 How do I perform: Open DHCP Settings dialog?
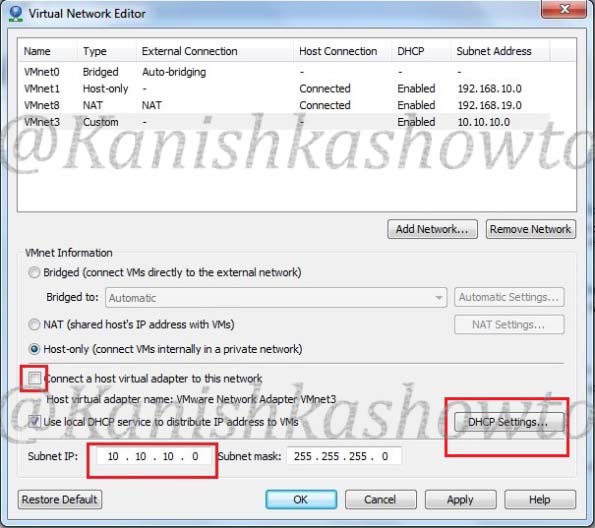[508, 422]
